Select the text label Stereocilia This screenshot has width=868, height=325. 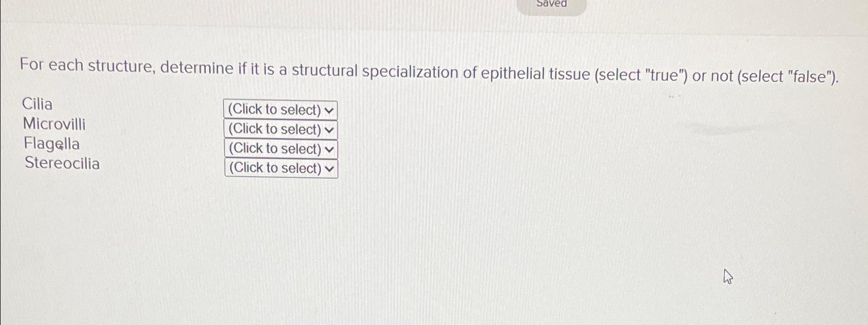click(62, 164)
